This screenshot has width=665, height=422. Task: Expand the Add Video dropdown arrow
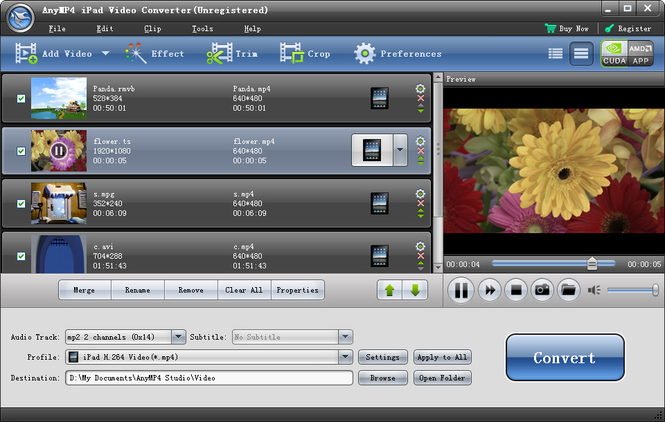click(105, 53)
